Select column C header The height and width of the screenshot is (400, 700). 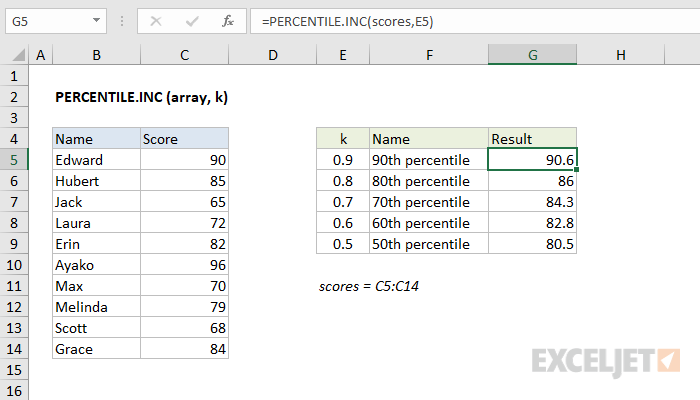point(184,55)
